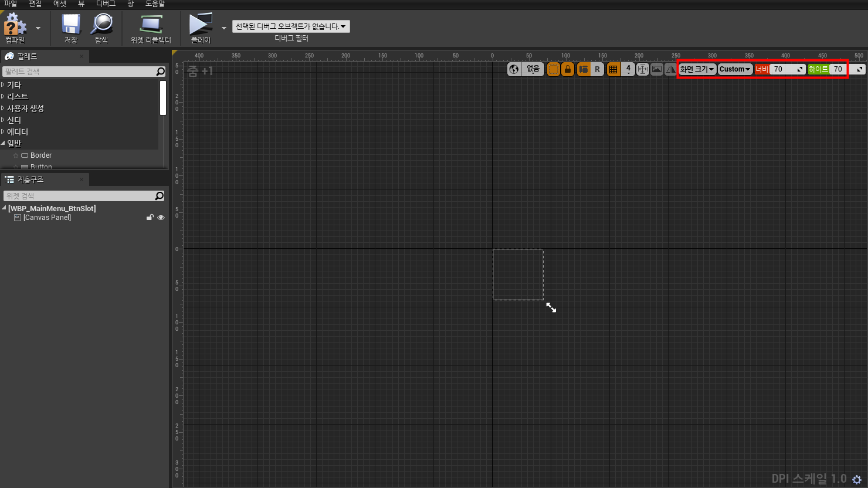The image size is (868, 488).
Task: Open the 뷰 menu
Action: tap(81, 4)
